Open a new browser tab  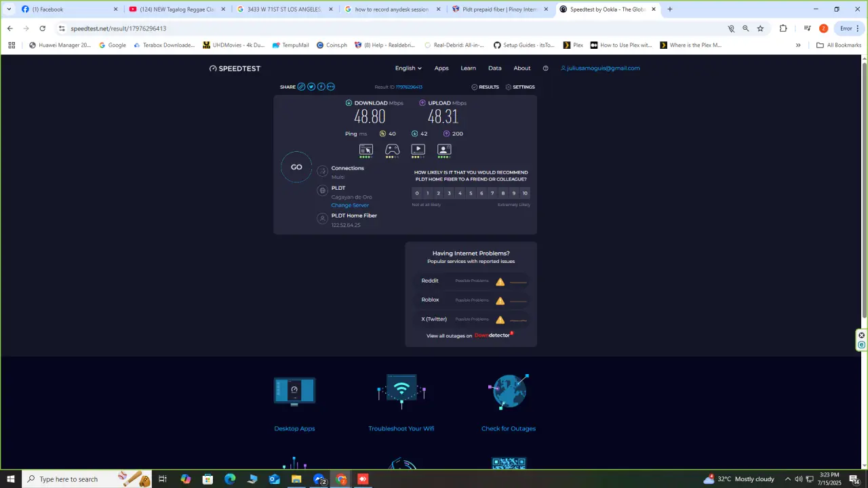[670, 9]
